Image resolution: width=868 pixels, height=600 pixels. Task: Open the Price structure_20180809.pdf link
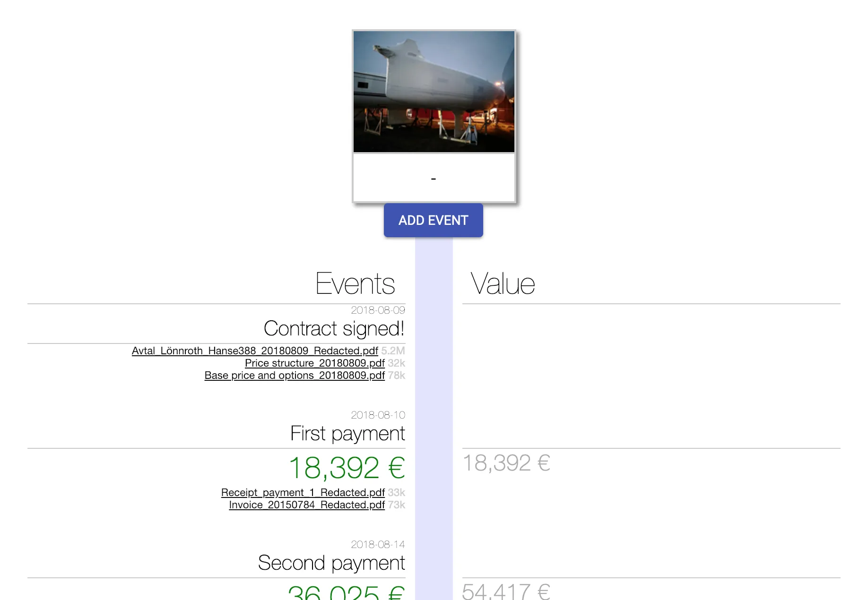[314, 363]
